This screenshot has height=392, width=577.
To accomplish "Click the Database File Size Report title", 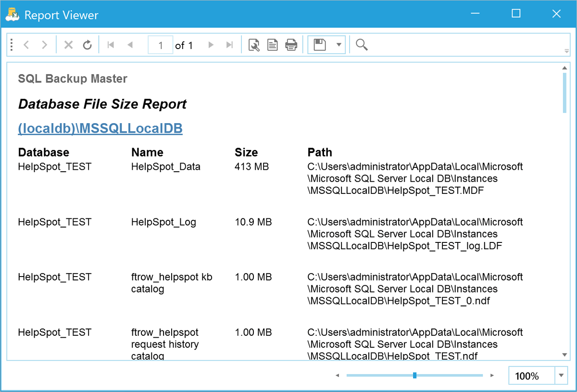I will coord(102,104).
